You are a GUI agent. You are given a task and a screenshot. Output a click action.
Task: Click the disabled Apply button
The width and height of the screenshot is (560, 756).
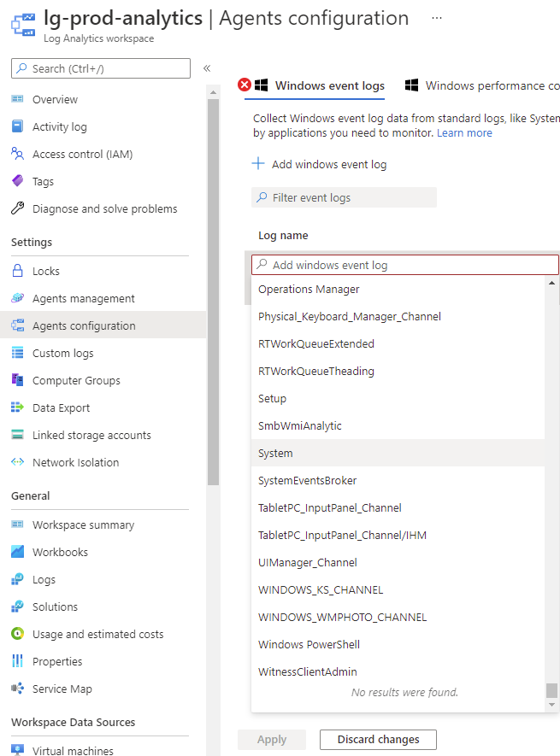272,740
